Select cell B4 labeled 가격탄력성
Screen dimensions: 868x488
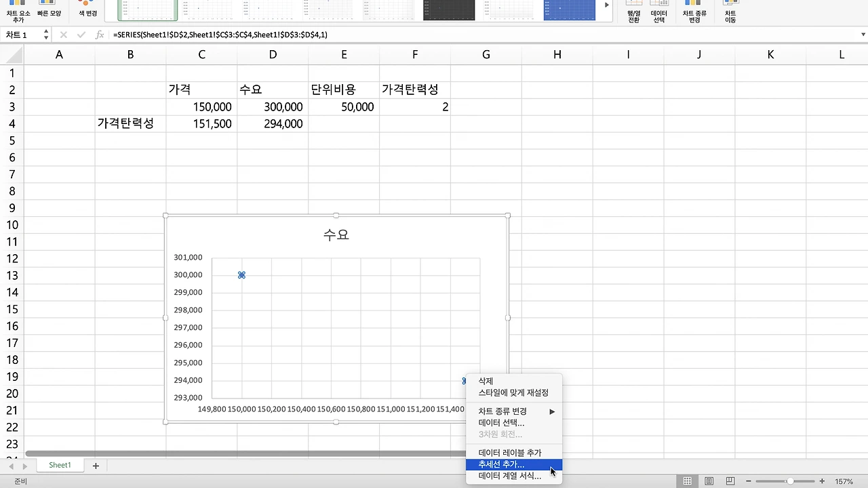tap(130, 124)
